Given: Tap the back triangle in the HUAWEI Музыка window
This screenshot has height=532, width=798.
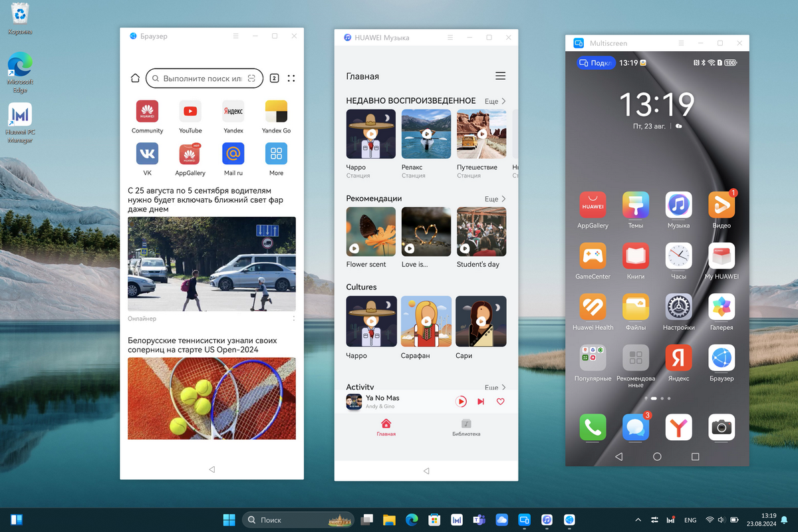Looking at the screenshot, I should click(x=426, y=471).
